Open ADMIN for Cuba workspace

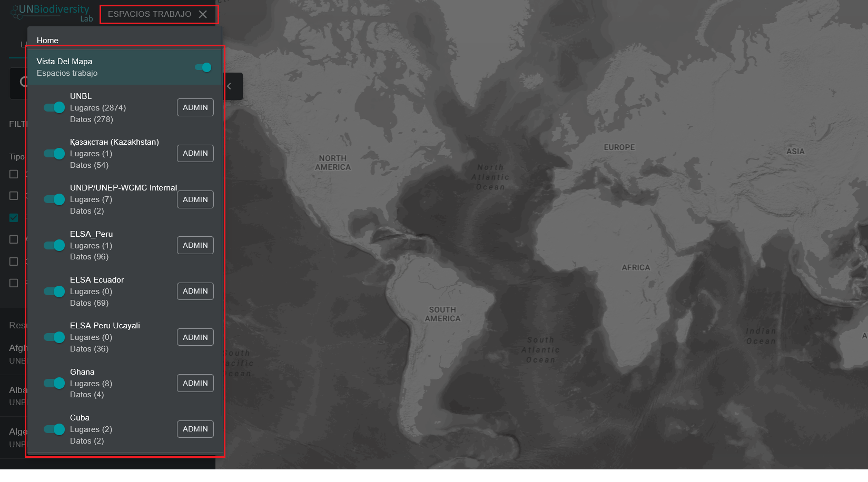195,429
